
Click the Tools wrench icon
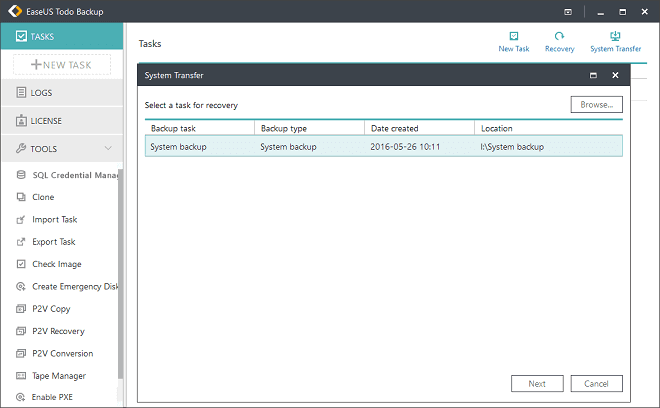(x=21, y=148)
